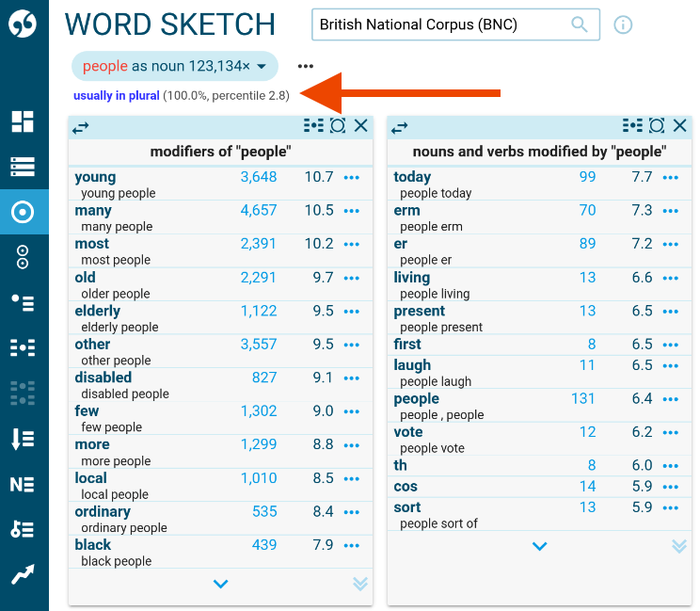Viewport: 700px width, 611px height.
Task: Open concordance for frequency 3,648
Action: tap(259, 177)
